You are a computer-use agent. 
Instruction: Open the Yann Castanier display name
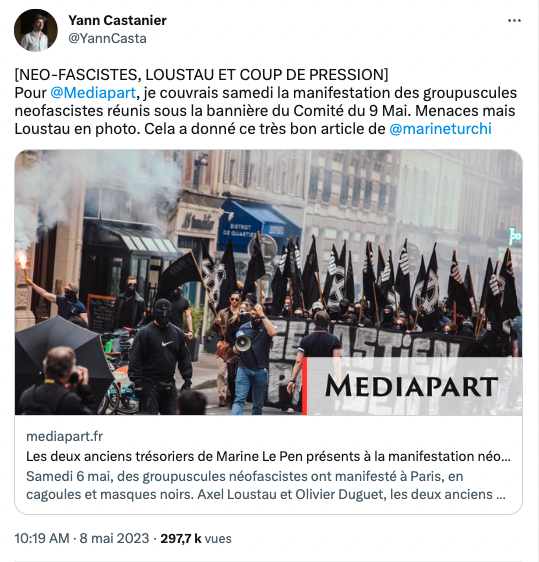(118, 20)
